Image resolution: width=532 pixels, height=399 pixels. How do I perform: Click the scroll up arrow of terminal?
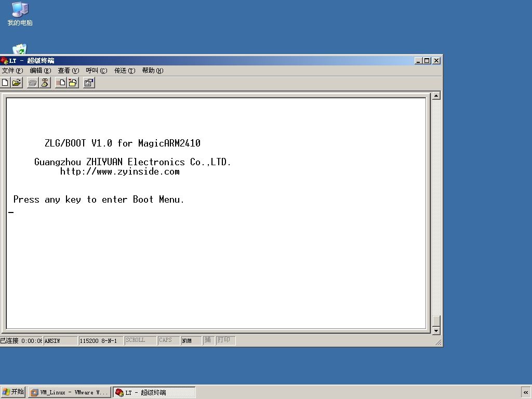click(x=436, y=96)
